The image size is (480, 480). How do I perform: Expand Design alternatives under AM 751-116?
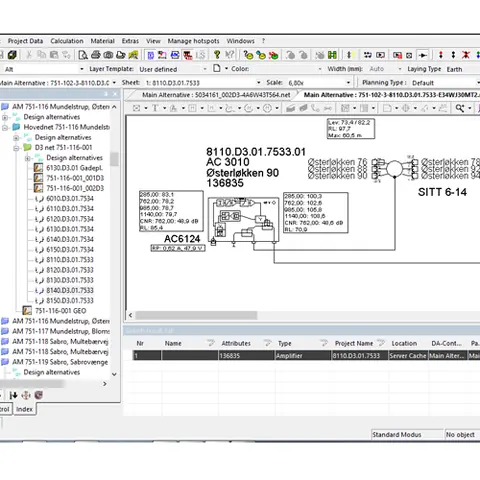[5, 117]
